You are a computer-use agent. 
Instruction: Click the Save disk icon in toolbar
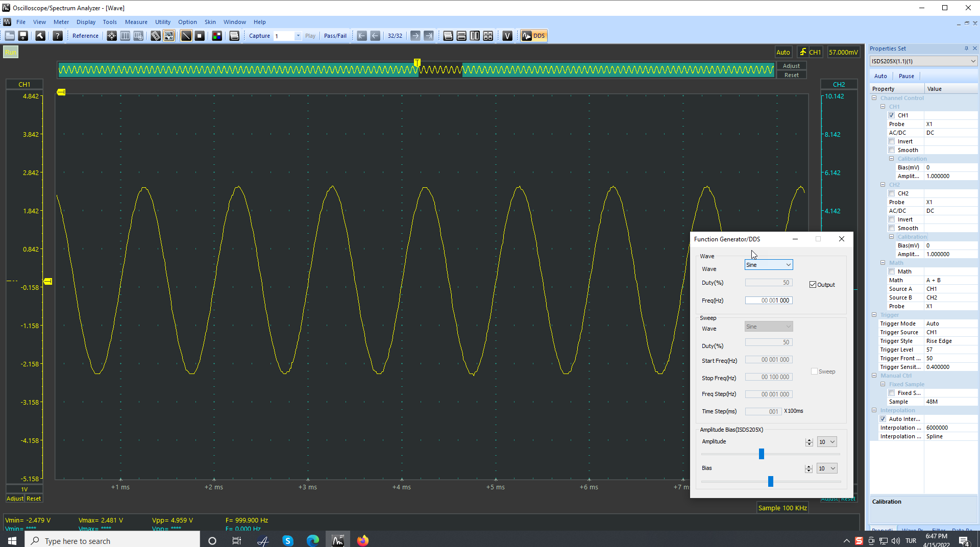tap(23, 36)
